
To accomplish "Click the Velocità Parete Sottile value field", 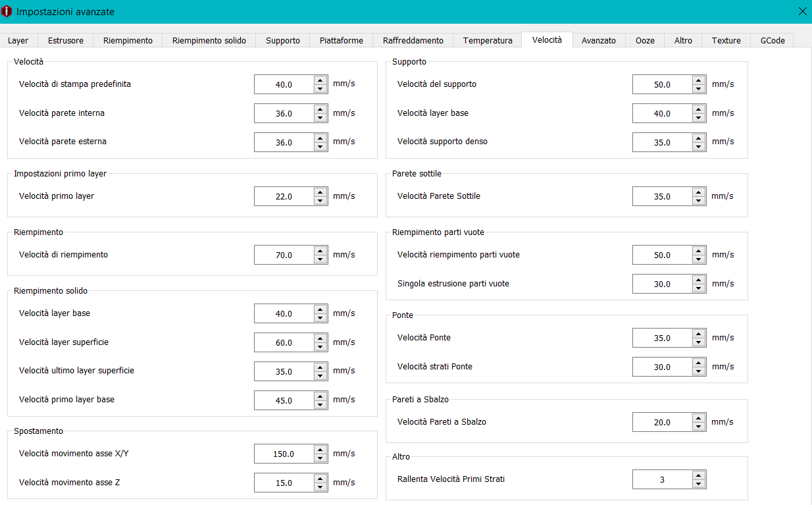I will 663,196.
